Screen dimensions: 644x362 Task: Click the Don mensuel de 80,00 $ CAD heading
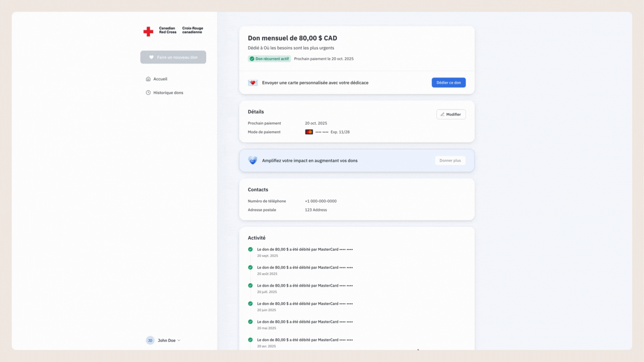(292, 38)
